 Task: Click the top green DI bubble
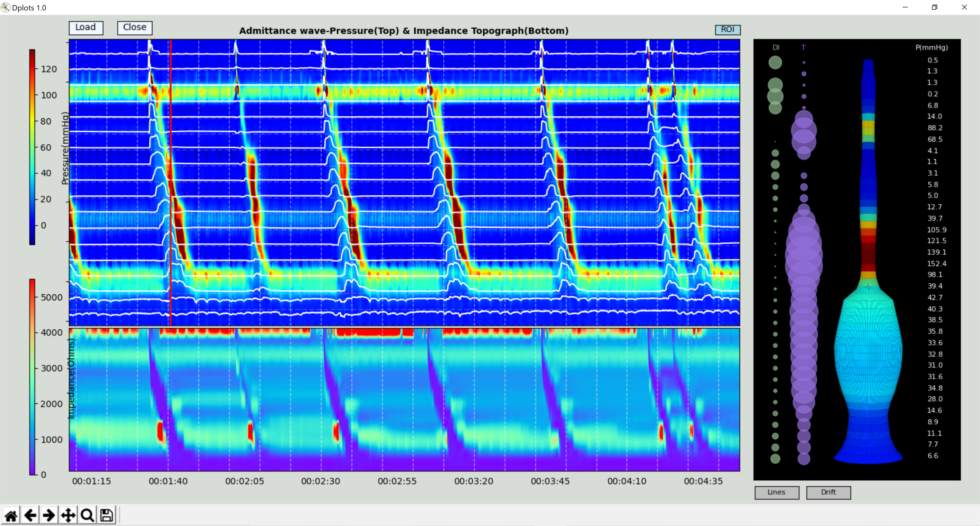[x=775, y=62]
